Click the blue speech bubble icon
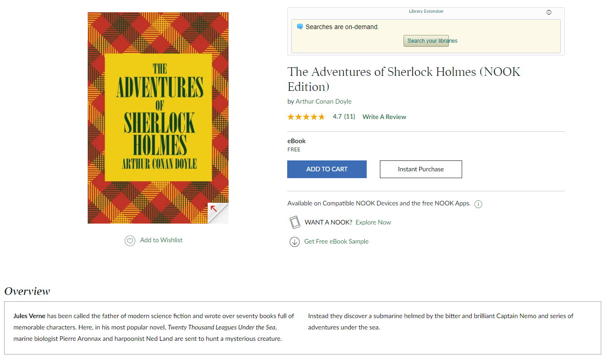This screenshot has width=608, height=364. click(x=300, y=27)
